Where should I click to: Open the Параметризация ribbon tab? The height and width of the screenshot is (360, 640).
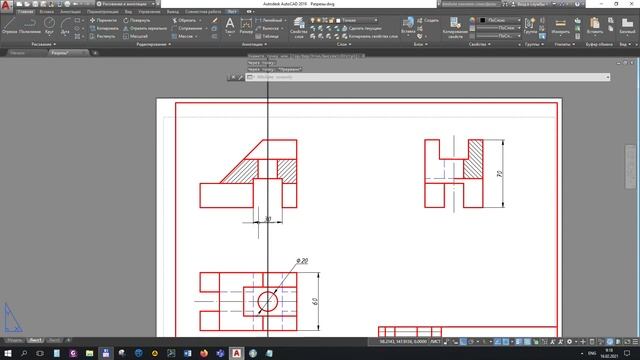(102, 12)
